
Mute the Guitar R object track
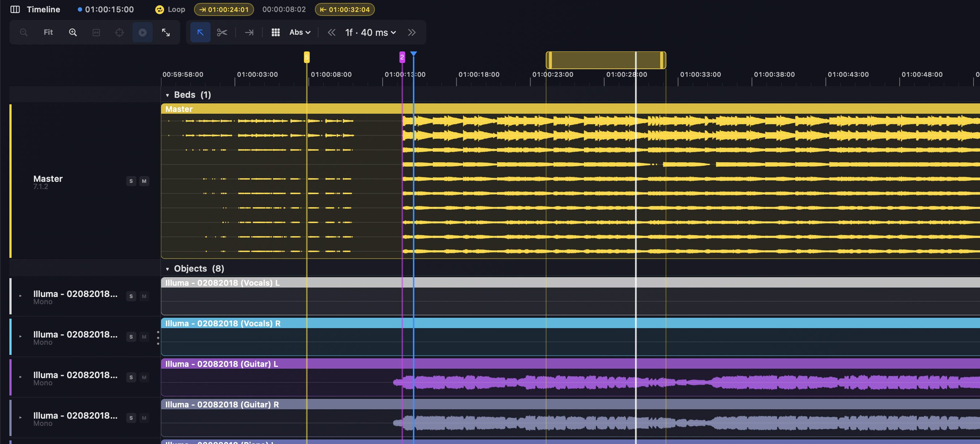point(144,418)
